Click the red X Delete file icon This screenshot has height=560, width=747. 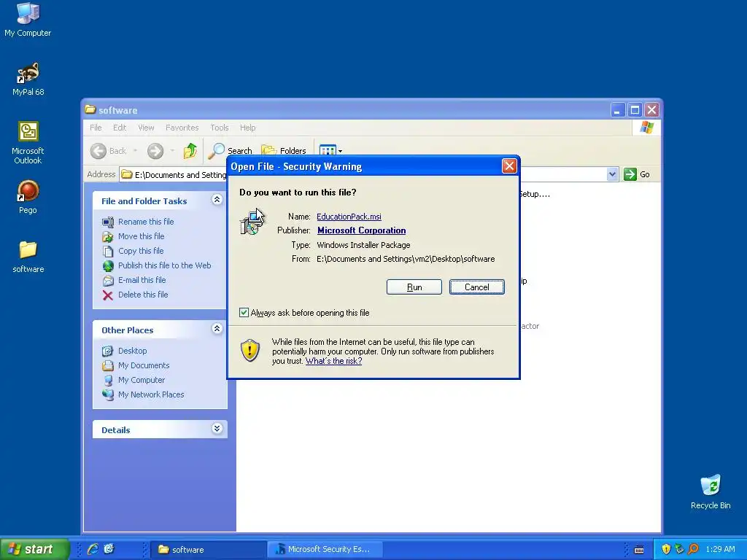[108, 295]
